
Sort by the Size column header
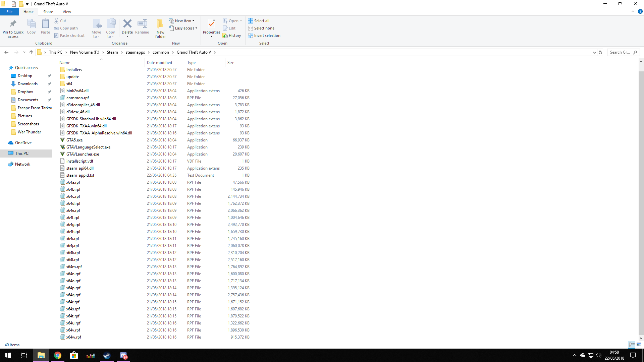coord(238,63)
